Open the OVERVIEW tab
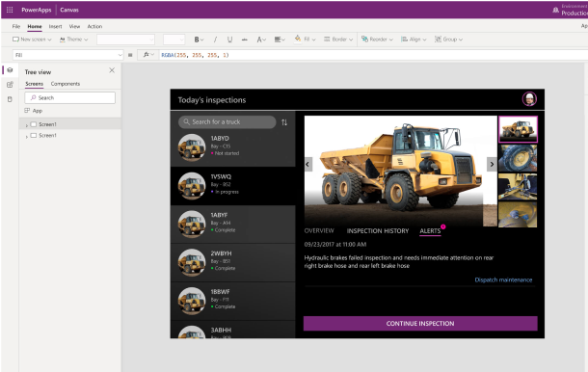Screen dimensions: 588x372 [x=319, y=230]
